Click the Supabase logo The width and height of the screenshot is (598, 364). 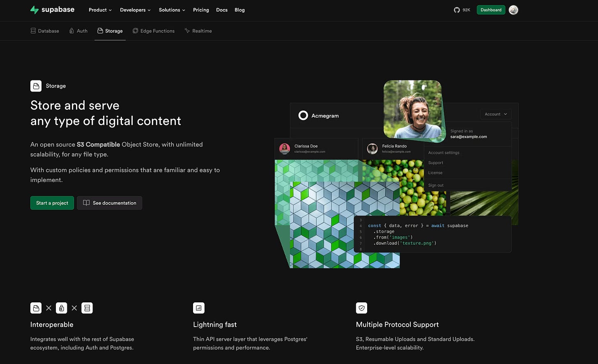pyautogui.click(x=52, y=9)
